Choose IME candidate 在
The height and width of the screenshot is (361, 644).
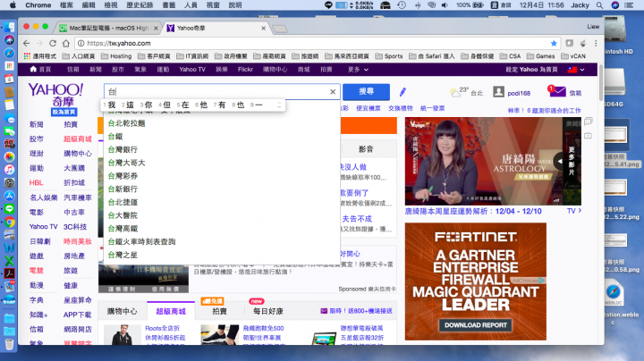coord(182,105)
